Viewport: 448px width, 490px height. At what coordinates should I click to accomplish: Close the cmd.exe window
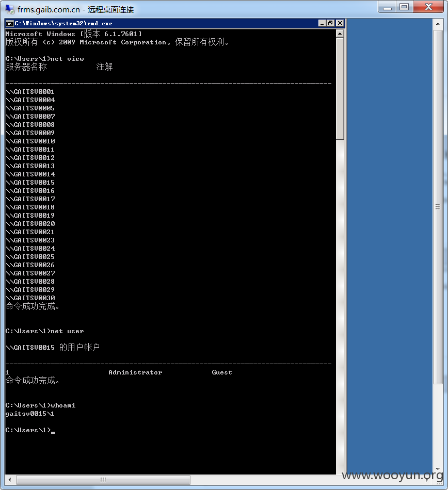point(340,23)
